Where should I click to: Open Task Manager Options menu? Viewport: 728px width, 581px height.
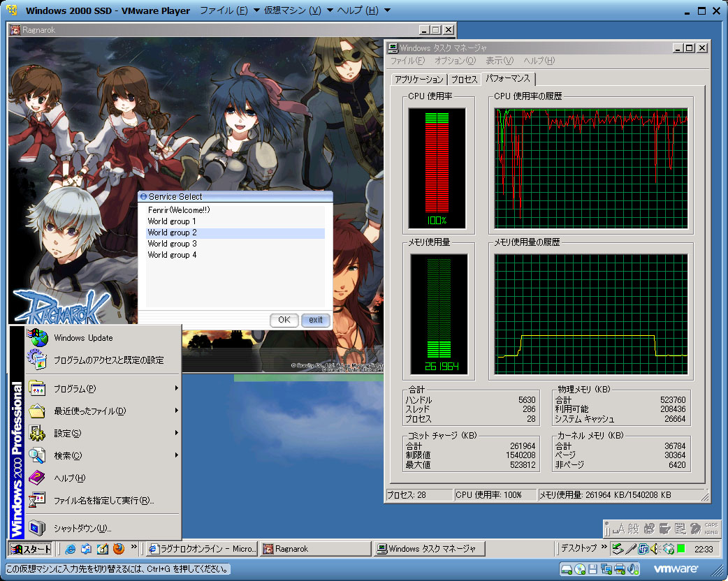click(455, 61)
